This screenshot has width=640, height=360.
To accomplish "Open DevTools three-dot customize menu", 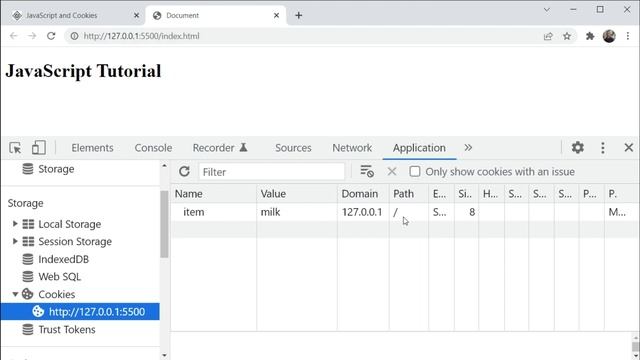I will (603, 148).
